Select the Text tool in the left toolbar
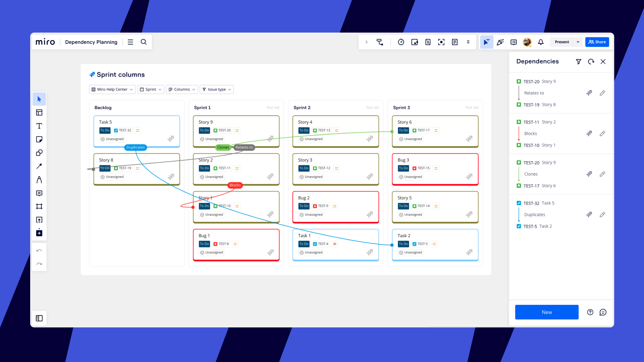Screen dimensions: 644x362 (39, 126)
